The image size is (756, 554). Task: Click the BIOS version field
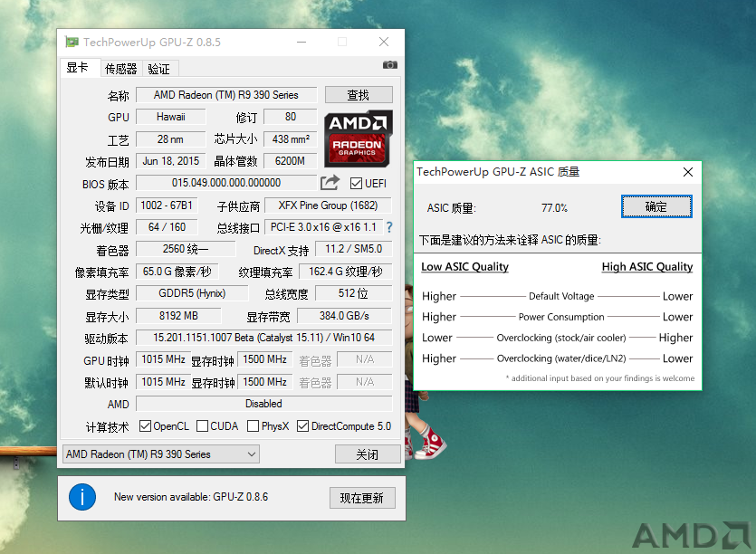(226, 183)
